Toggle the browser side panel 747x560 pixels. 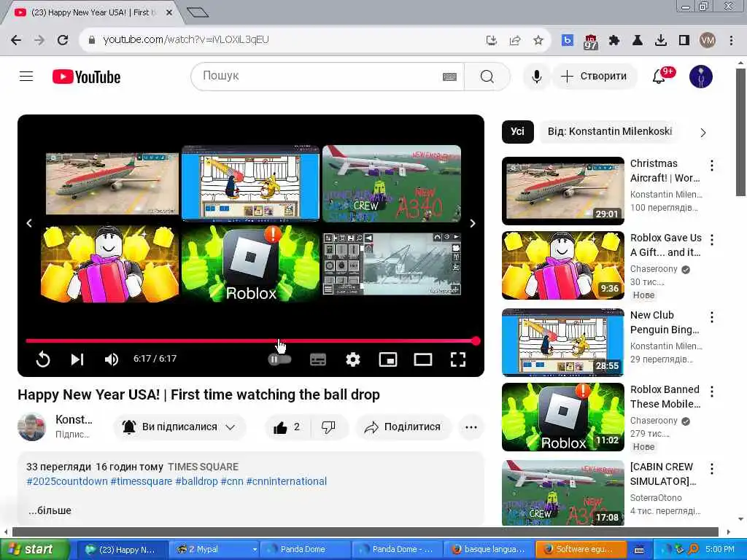point(684,41)
